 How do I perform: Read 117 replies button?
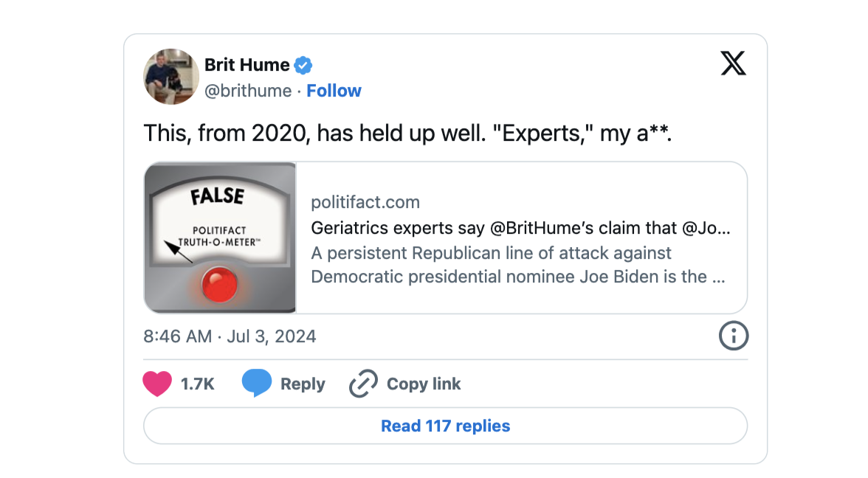445,426
